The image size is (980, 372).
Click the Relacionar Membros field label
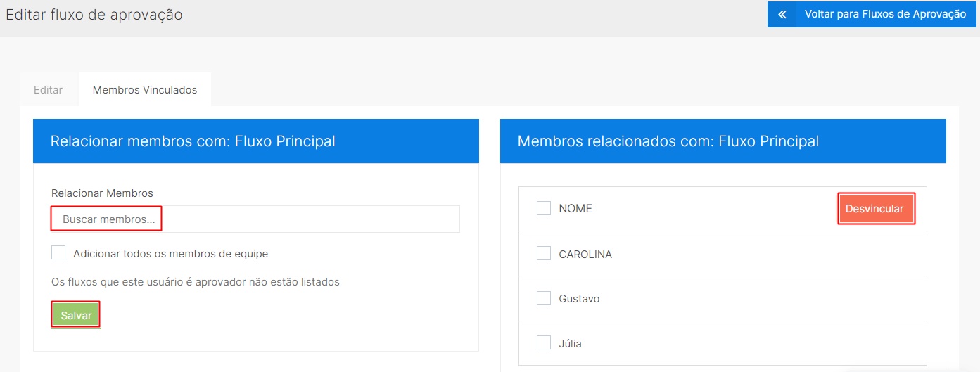pos(102,193)
